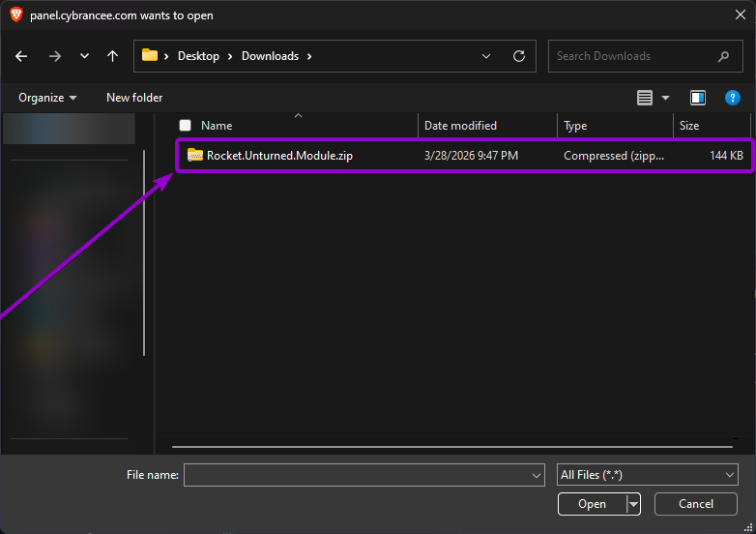Click the 144 KB size cell
Viewport: 756px width, 534px height.
coord(726,156)
